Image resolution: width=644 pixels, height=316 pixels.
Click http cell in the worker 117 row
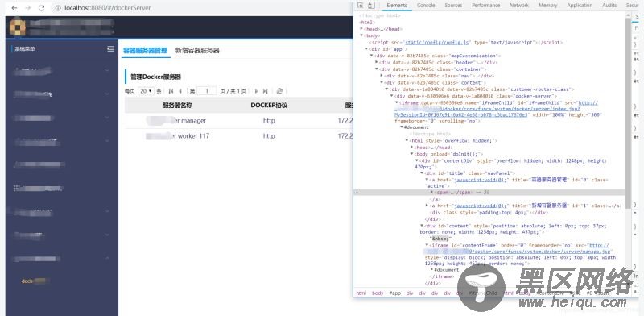pos(269,135)
